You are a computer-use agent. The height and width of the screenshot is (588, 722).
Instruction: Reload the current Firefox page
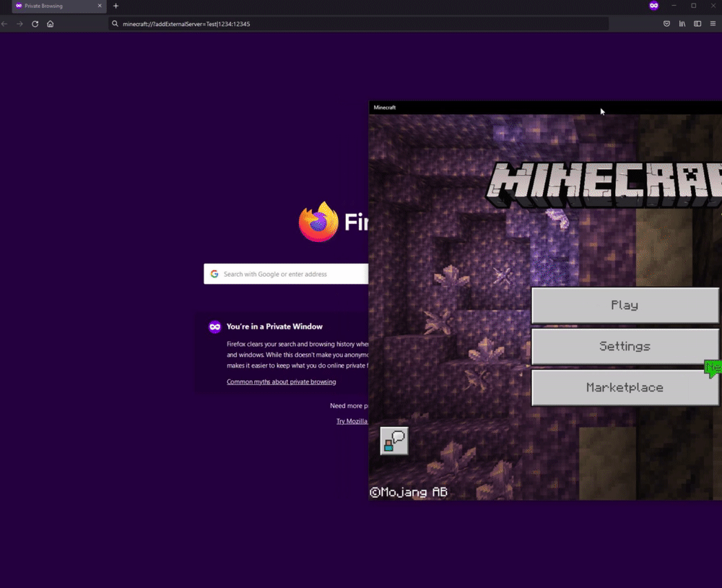(35, 24)
